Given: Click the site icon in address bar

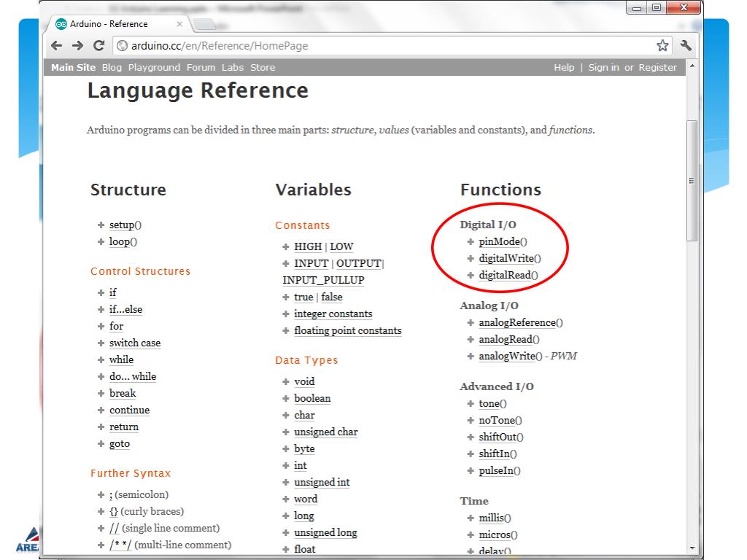Looking at the screenshot, I should coord(123,46).
